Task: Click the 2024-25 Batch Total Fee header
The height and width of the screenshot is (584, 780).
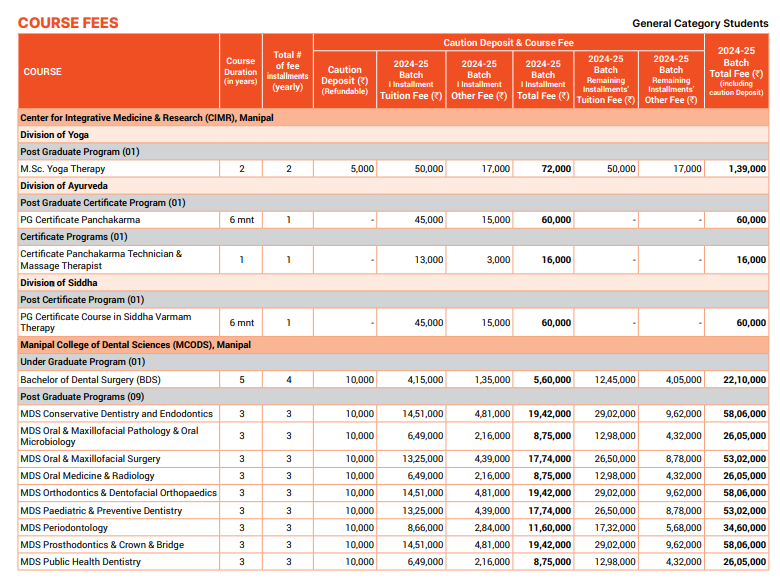Action: coord(736,71)
